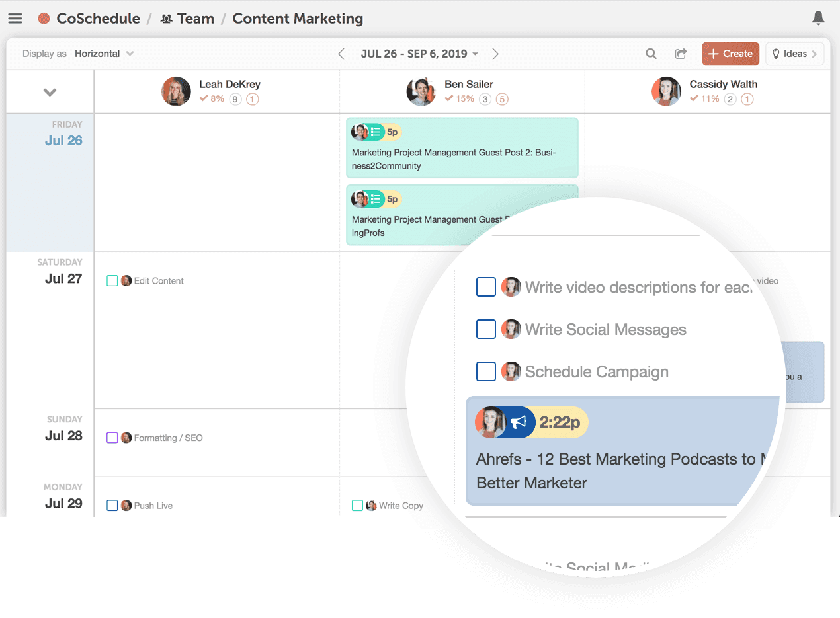
Task: Click the Write Copy task text
Action: point(401,506)
